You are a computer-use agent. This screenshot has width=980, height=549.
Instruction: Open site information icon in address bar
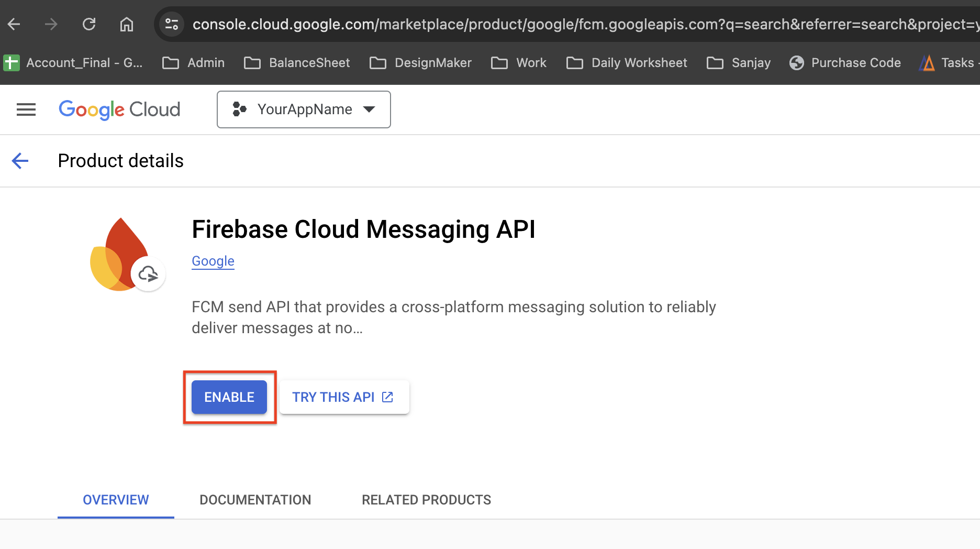click(172, 24)
